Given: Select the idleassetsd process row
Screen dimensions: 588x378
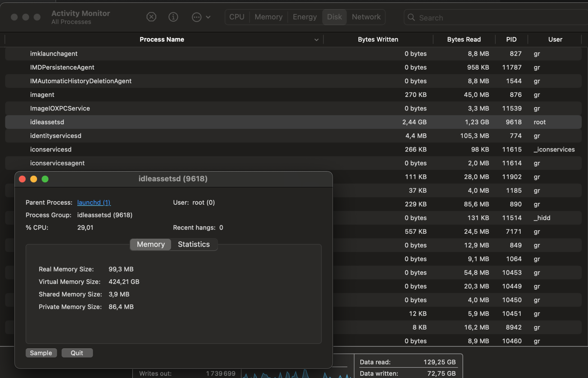Looking at the screenshot, I should point(293,122).
